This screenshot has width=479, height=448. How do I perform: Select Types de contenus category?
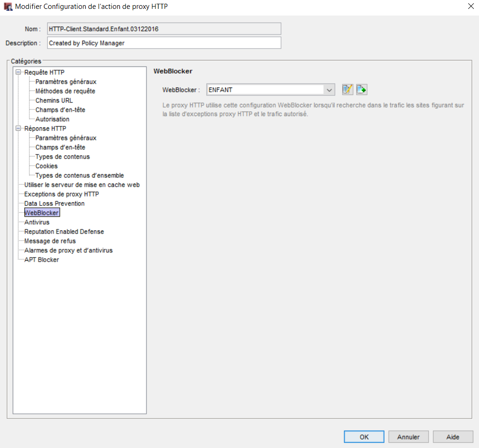pos(63,157)
